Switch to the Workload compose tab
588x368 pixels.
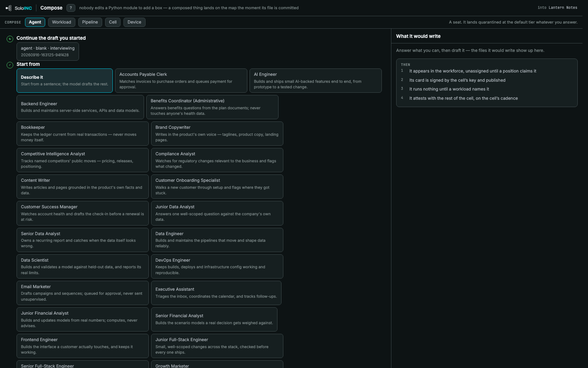coord(61,22)
